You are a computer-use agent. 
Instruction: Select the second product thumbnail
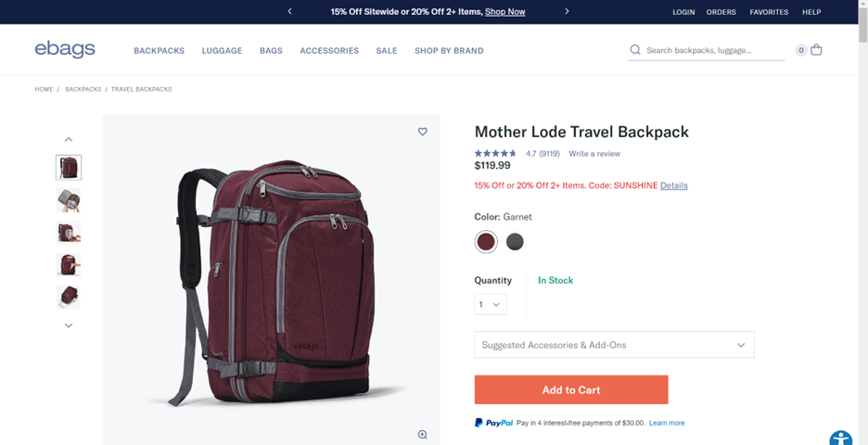69,200
